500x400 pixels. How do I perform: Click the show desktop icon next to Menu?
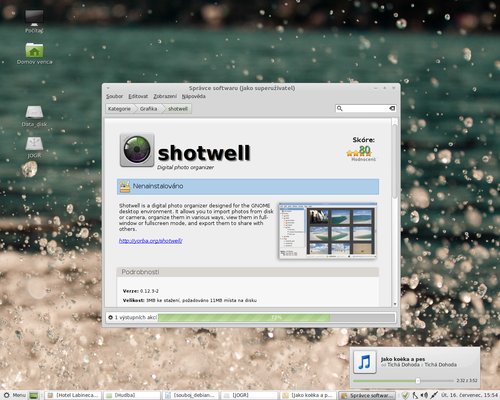pos(34,395)
